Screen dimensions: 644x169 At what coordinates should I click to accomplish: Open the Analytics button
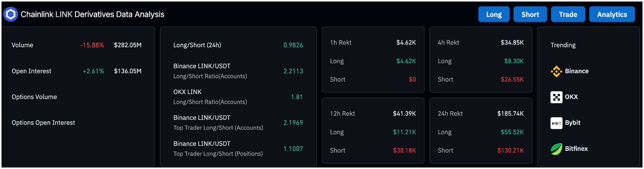click(x=612, y=14)
